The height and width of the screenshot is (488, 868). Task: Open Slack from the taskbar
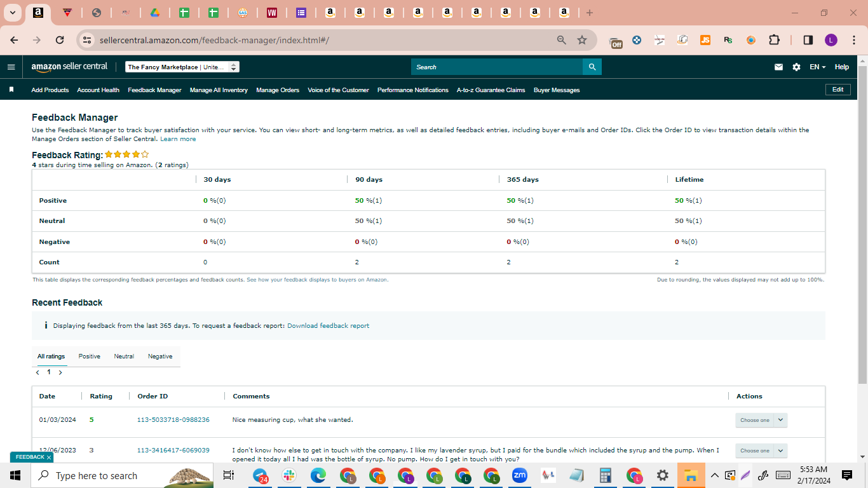point(289,475)
